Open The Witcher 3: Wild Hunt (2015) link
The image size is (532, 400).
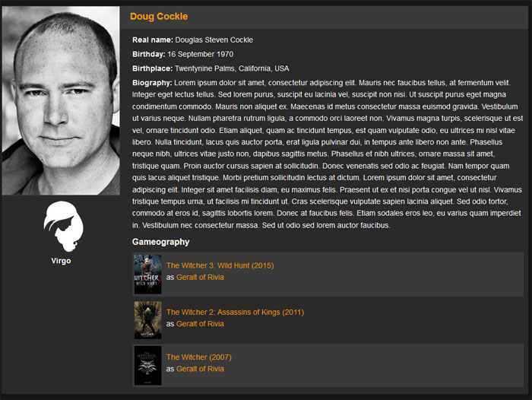220,265
